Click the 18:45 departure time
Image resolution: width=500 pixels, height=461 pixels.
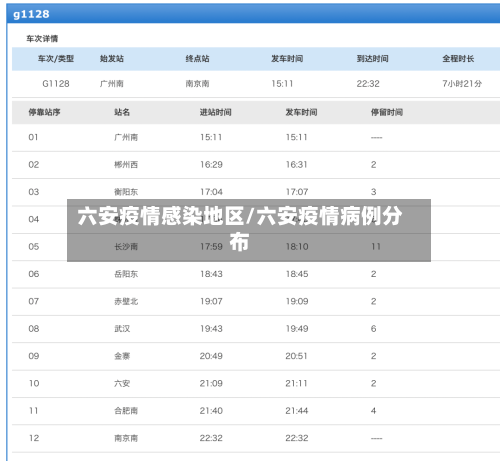[x=297, y=274]
